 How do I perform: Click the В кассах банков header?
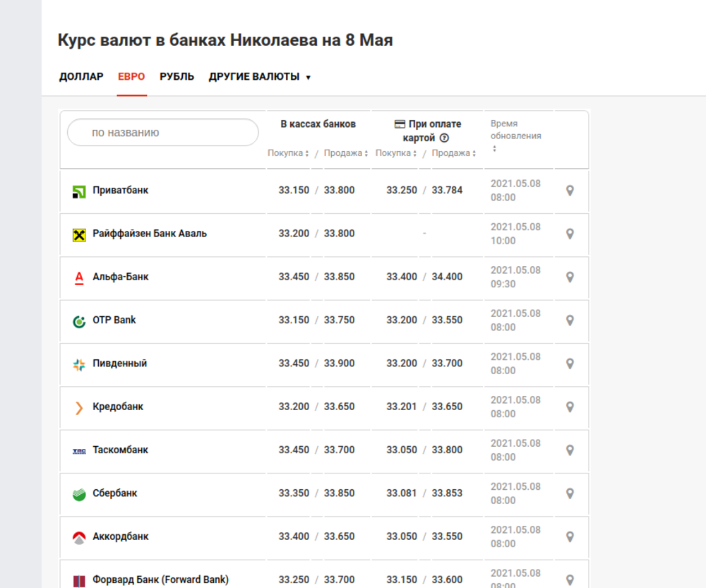[318, 124]
